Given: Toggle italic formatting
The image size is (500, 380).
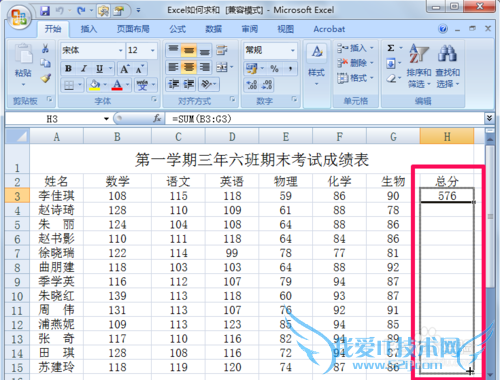Looking at the screenshot, I should [x=84, y=69].
